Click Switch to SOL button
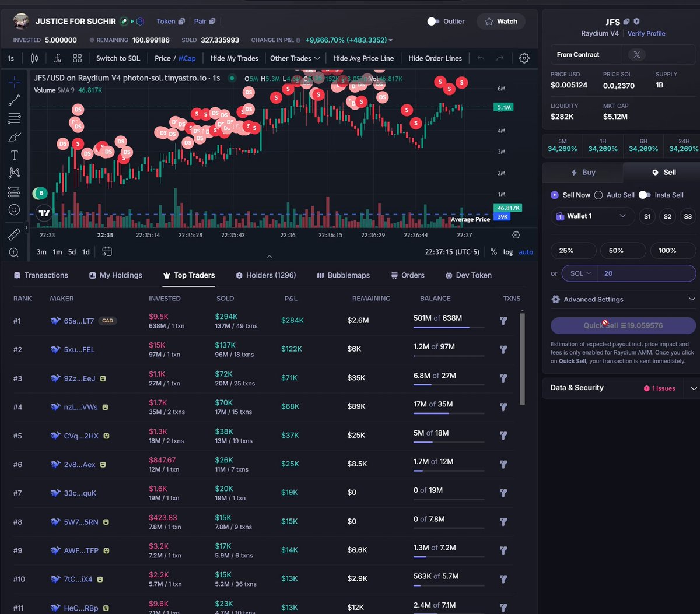 pos(118,58)
